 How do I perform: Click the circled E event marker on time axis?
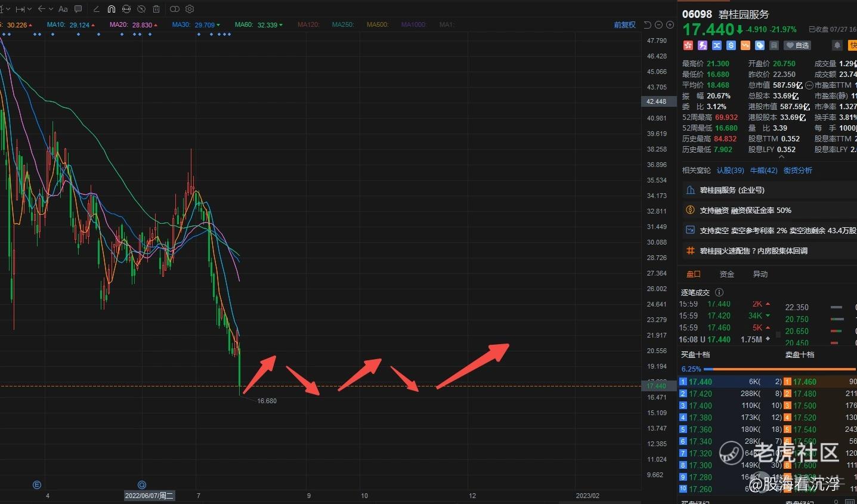click(x=37, y=485)
